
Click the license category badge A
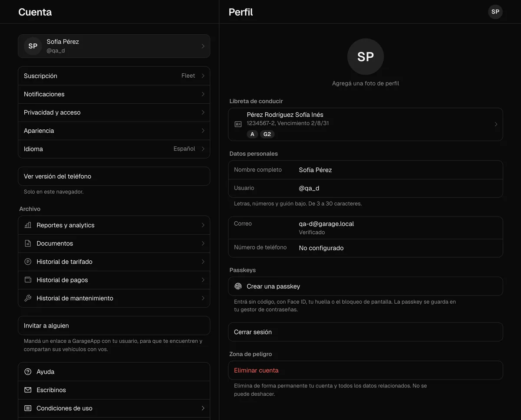(x=252, y=134)
